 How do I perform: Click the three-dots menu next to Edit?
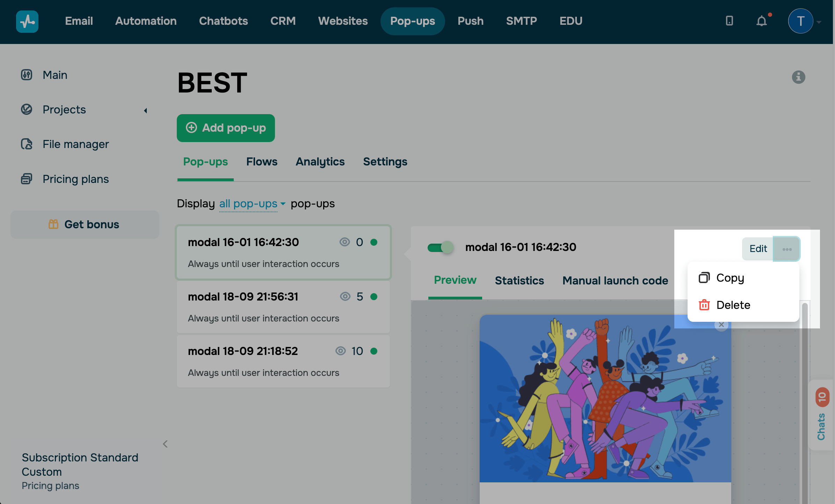[787, 249]
